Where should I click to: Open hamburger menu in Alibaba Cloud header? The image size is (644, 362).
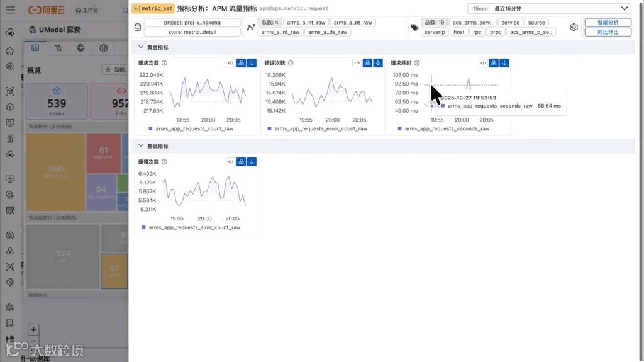click(x=10, y=10)
